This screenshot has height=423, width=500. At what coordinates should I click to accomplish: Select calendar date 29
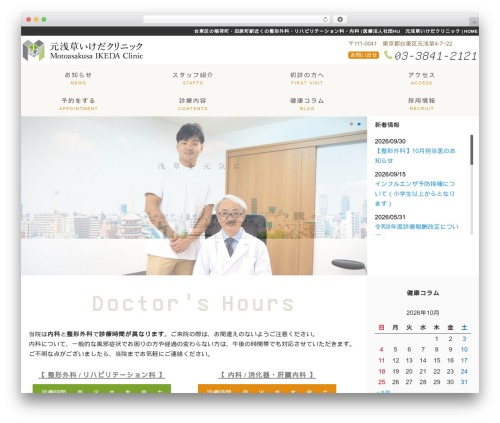pos(437,382)
